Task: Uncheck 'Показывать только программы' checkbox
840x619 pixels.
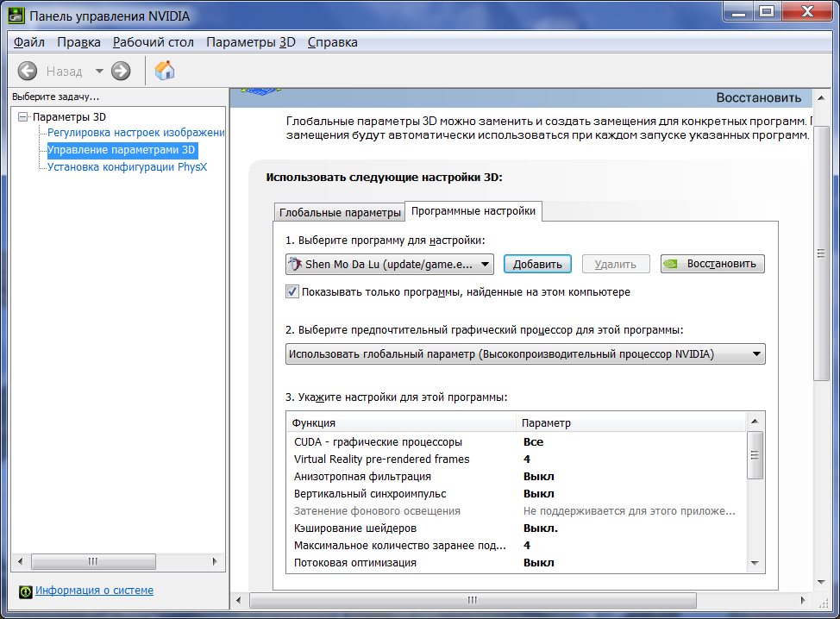Action: pos(292,292)
